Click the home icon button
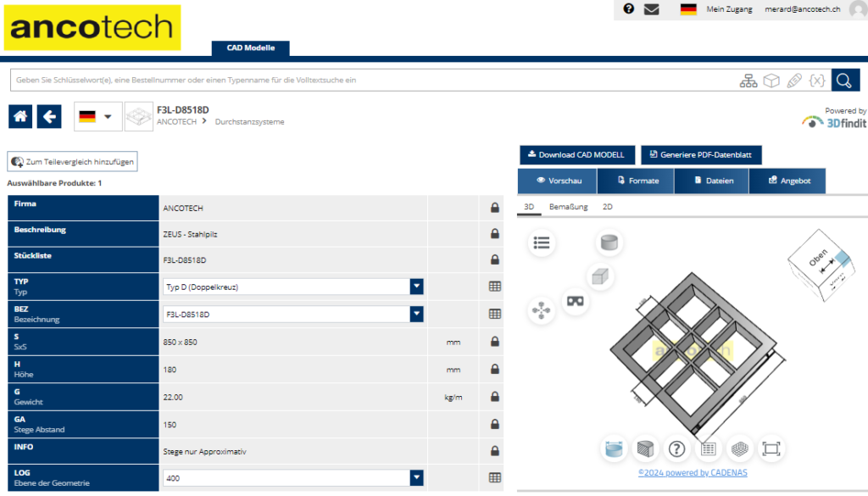The height and width of the screenshot is (496, 868). [20, 116]
